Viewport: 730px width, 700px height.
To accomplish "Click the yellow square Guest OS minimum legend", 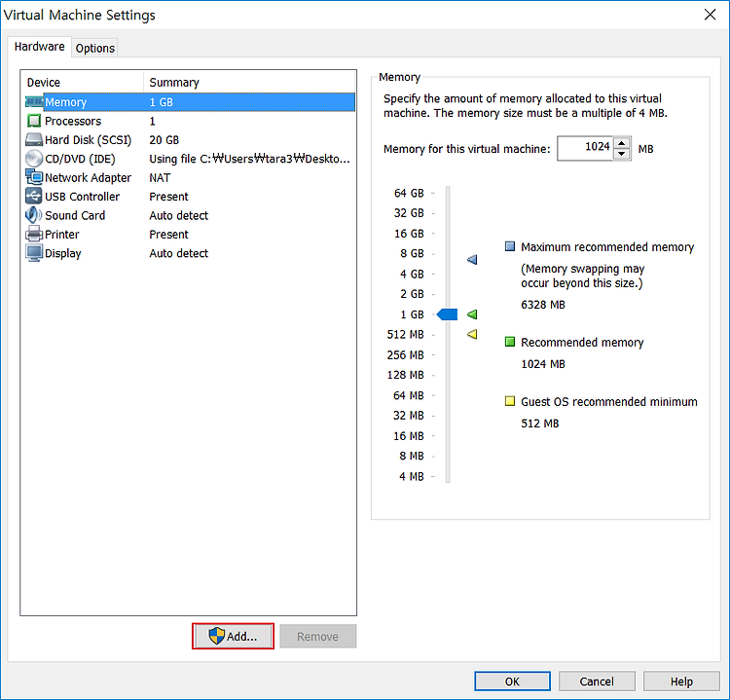I will coord(510,401).
